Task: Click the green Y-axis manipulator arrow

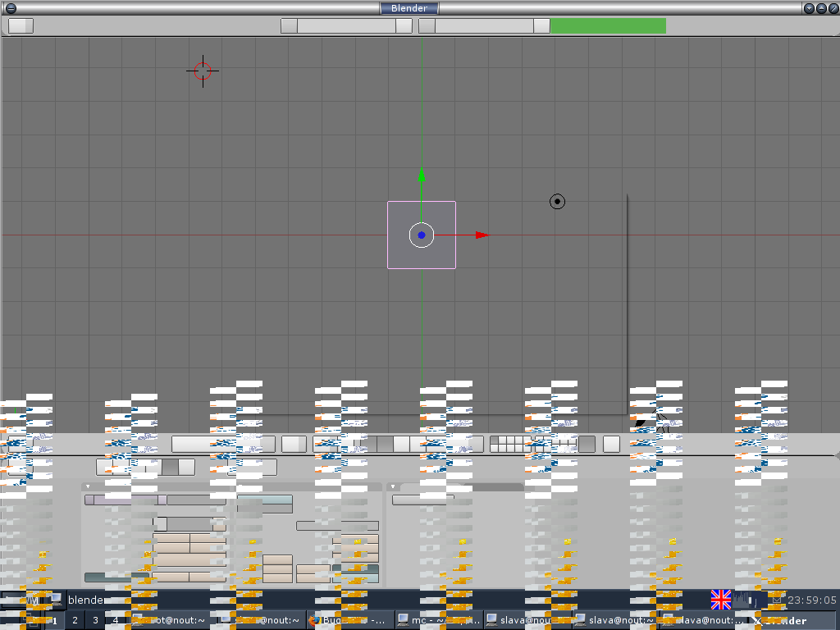Action: [x=422, y=175]
